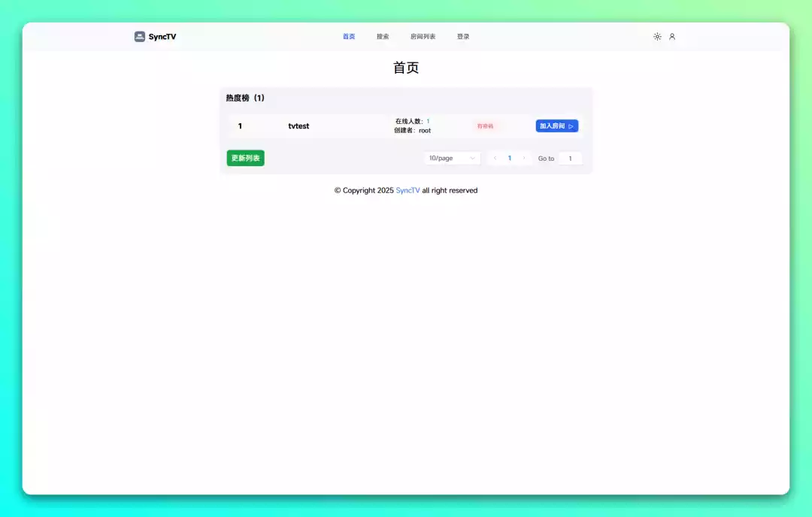Click the SyncTV logo icon

pos(139,36)
